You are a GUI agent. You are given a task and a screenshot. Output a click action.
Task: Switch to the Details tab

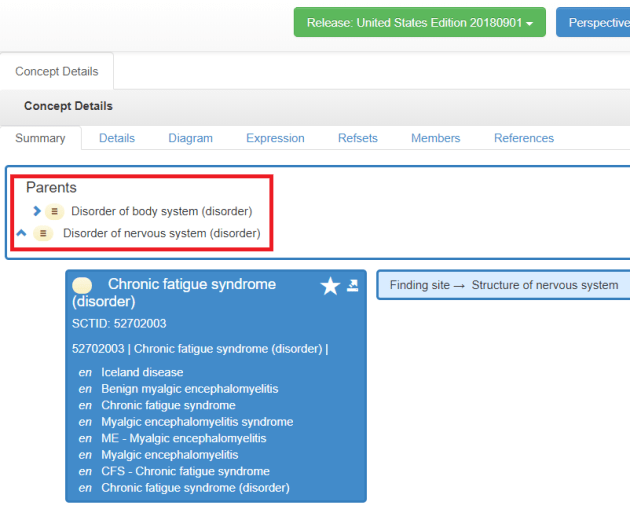[x=117, y=138]
